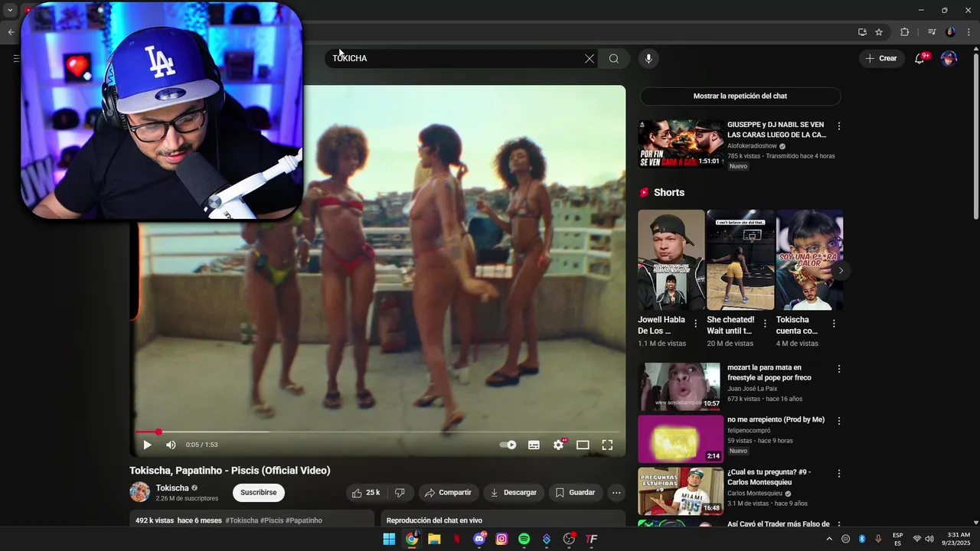The image size is (980, 551).
Task: Go back with the browser back arrow
Action: [11, 32]
